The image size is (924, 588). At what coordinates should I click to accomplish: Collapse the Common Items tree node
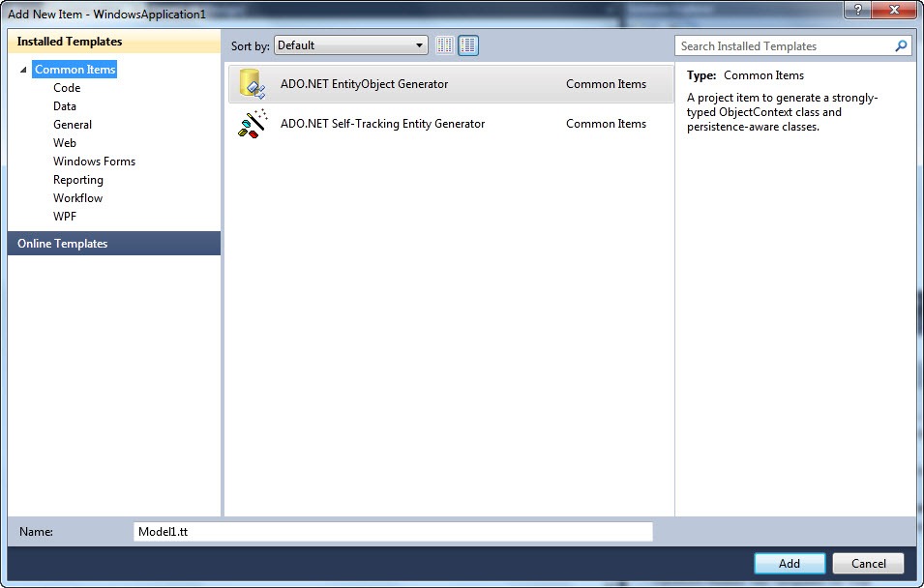pos(23,70)
